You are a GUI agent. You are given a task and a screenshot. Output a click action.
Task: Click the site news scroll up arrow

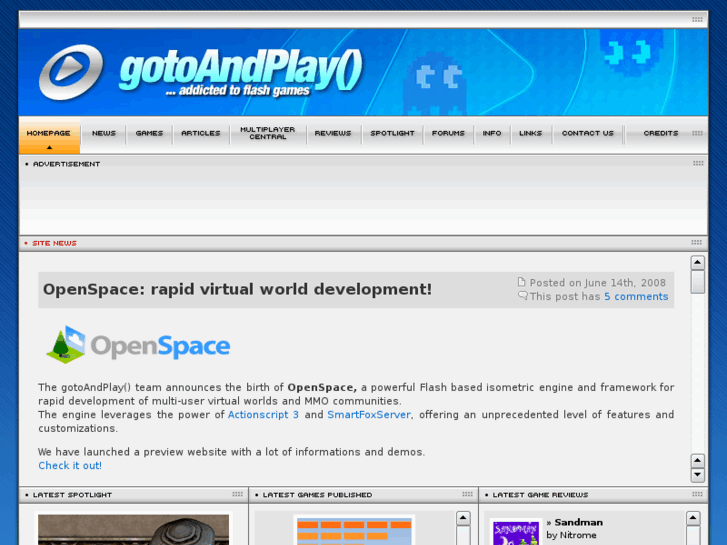pos(697,263)
